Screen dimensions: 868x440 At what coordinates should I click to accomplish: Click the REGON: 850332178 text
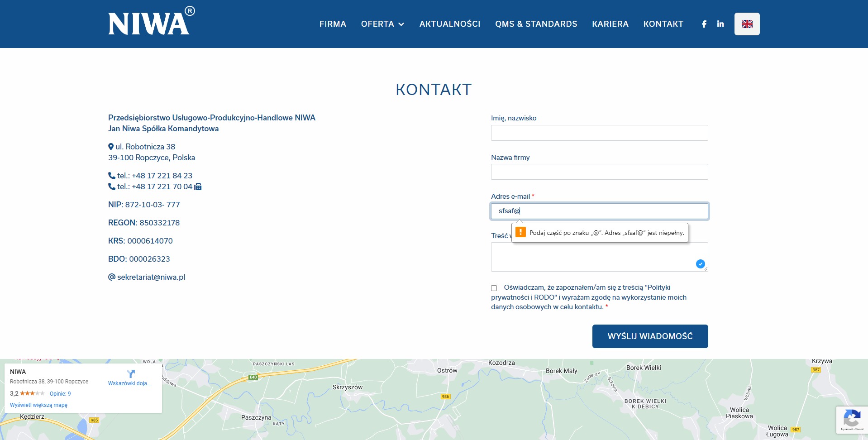144,223
